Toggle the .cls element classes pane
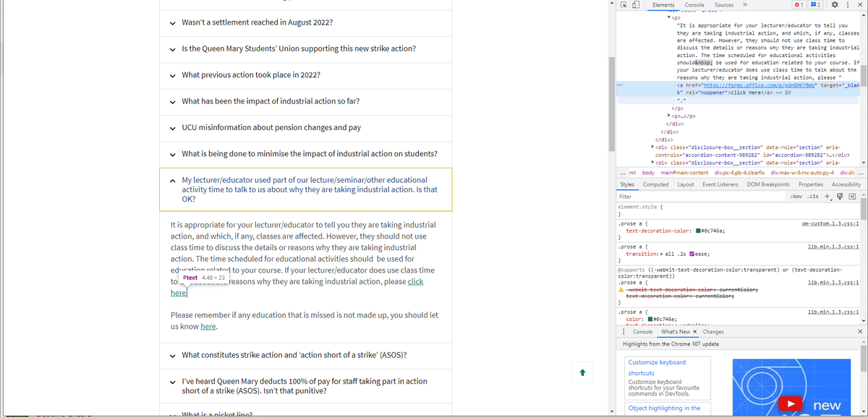Screen dimensions: 868x417 pos(812,196)
